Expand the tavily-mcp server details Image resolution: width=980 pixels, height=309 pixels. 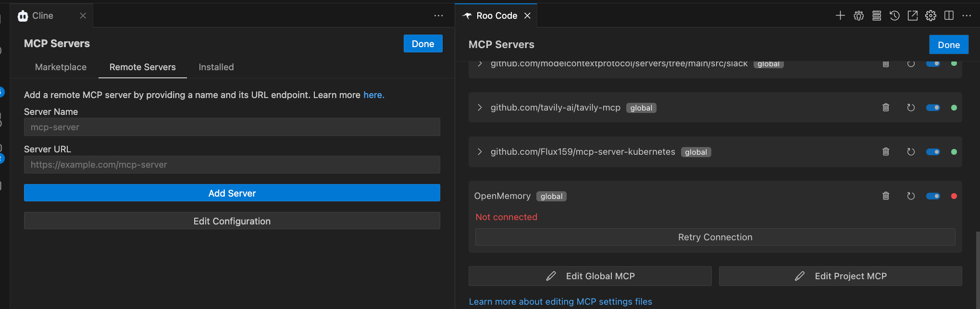[x=479, y=107]
